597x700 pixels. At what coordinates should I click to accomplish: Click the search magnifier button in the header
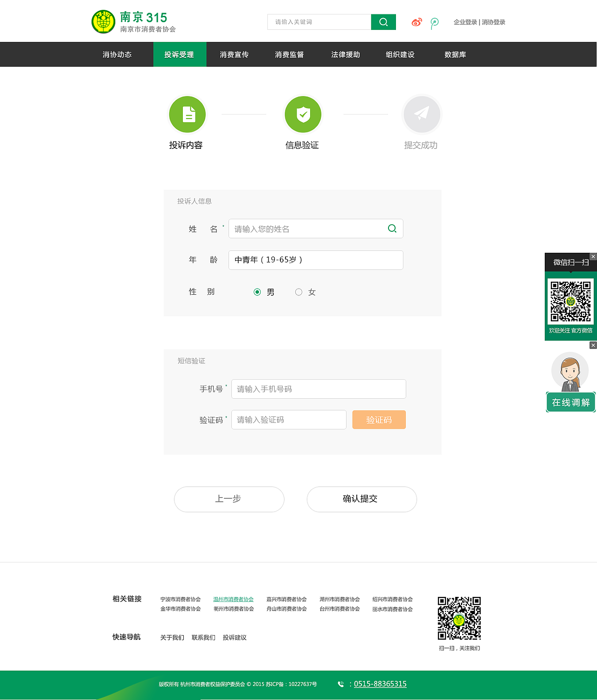tap(383, 21)
